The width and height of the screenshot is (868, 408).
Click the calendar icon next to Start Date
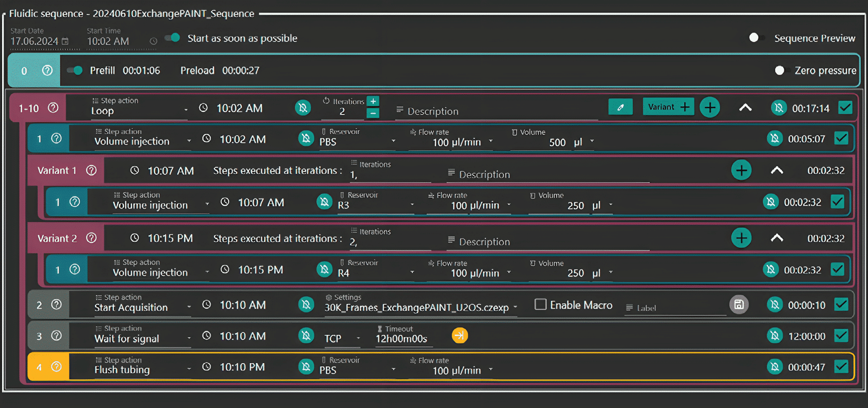click(x=65, y=41)
